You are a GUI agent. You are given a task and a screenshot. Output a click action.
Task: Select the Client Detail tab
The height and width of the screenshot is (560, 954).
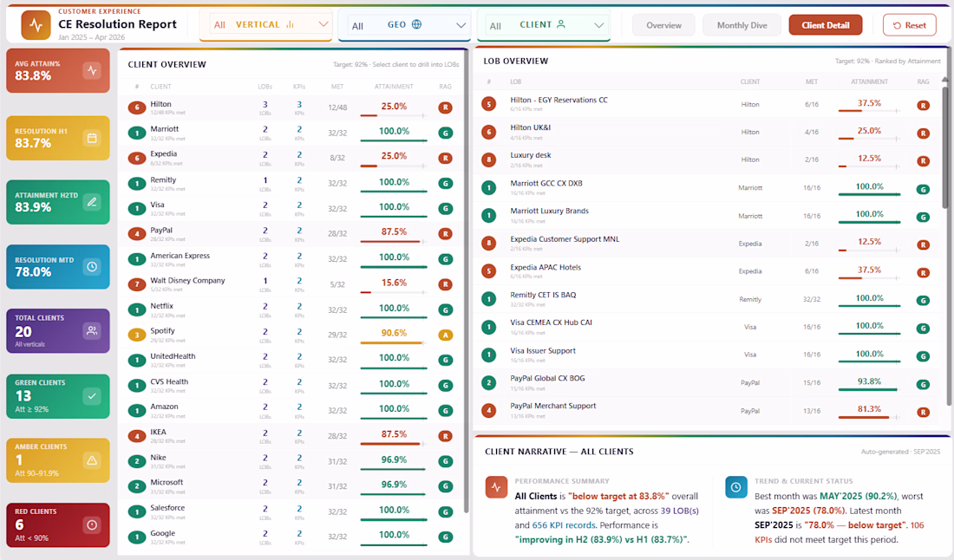point(826,25)
